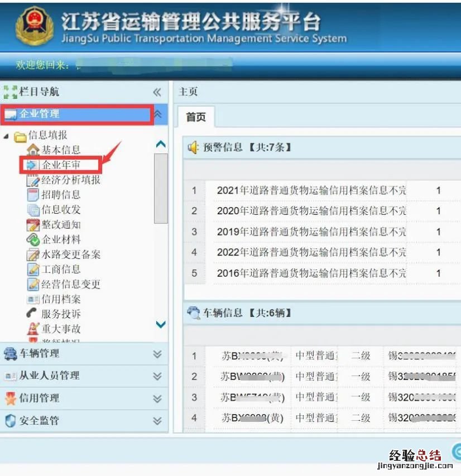Click the 2021年道路普通货物运输 warning row

(323, 191)
